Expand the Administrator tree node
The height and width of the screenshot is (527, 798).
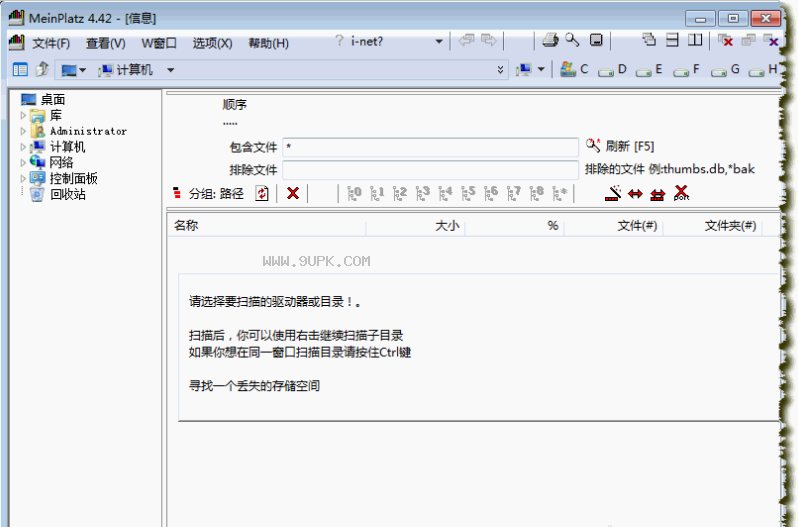(x=23, y=131)
